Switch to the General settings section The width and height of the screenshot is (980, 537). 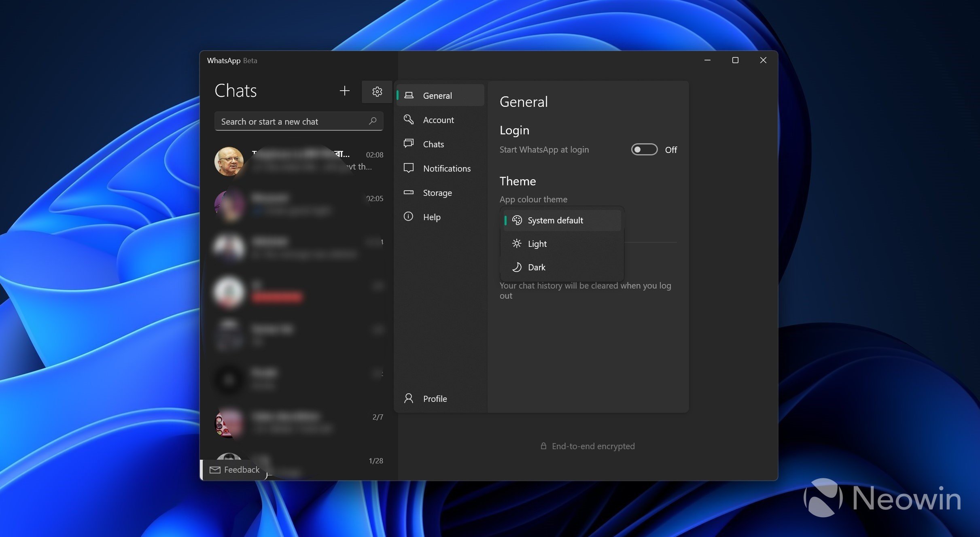[437, 95]
